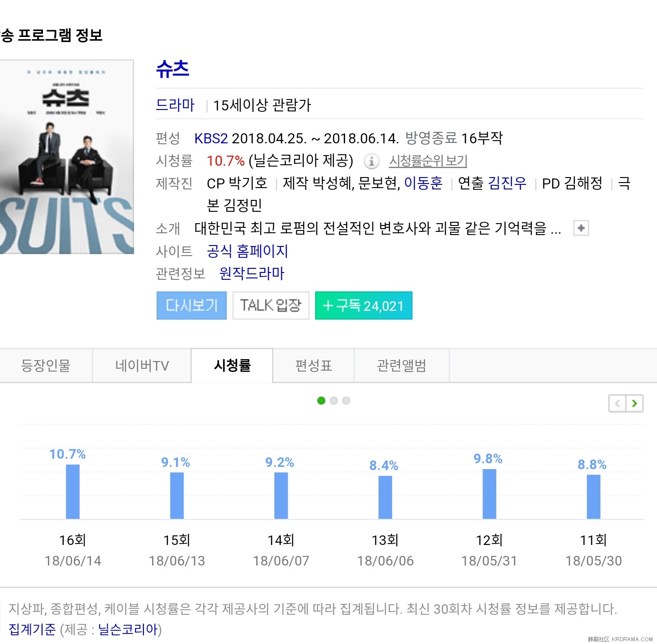Screen dimensions: 657x644
Task: Subscribe with the 구독 24,021 button
Action: click(363, 305)
